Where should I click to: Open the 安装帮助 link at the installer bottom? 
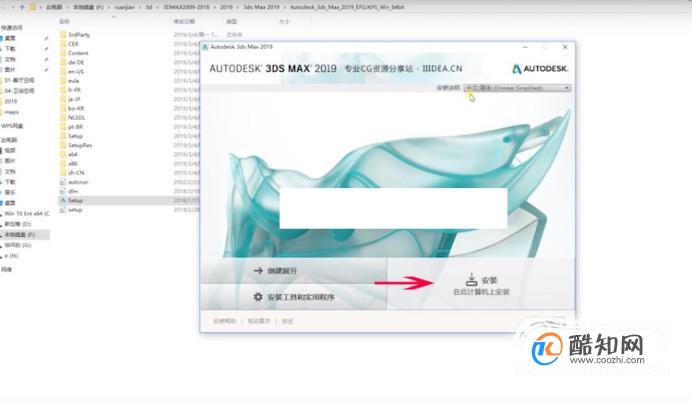225,321
